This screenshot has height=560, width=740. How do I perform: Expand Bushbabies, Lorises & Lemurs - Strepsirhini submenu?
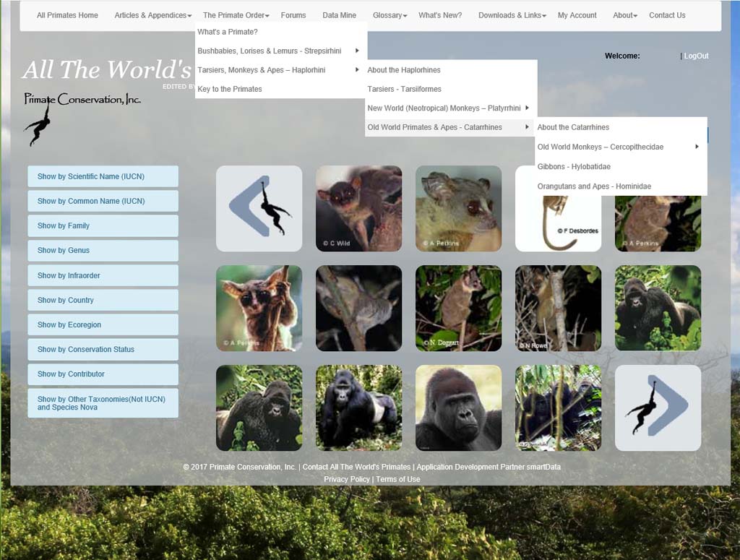click(x=280, y=51)
